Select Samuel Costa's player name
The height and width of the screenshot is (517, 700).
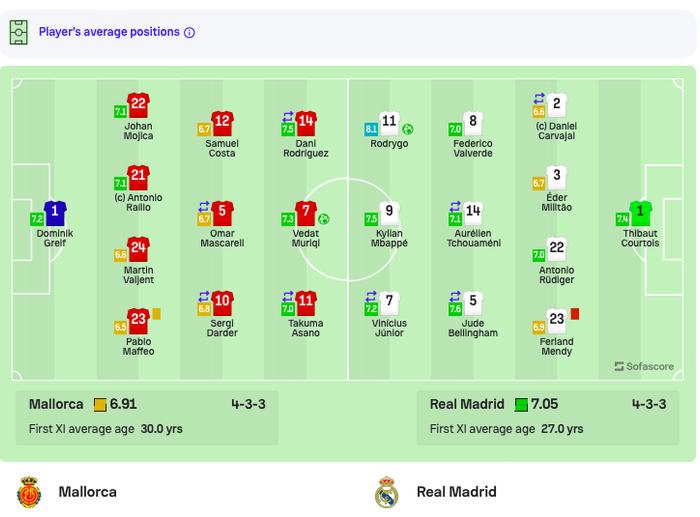[222, 148]
